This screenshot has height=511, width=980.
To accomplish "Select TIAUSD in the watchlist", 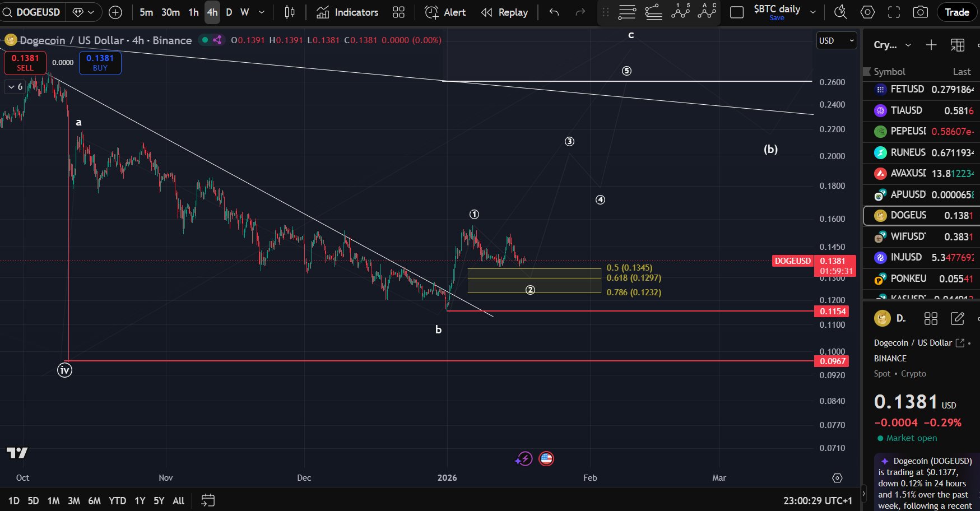I will [x=922, y=110].
